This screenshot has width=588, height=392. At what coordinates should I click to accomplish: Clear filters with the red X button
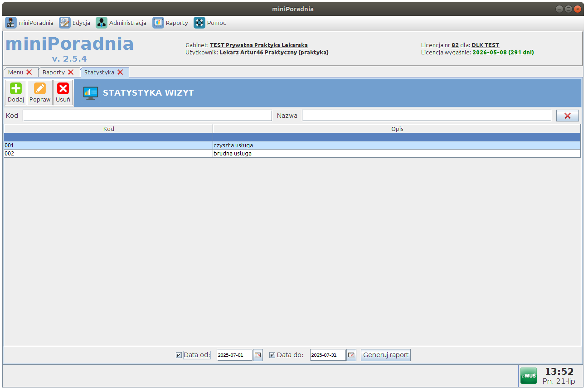click(x=568, y=116)
